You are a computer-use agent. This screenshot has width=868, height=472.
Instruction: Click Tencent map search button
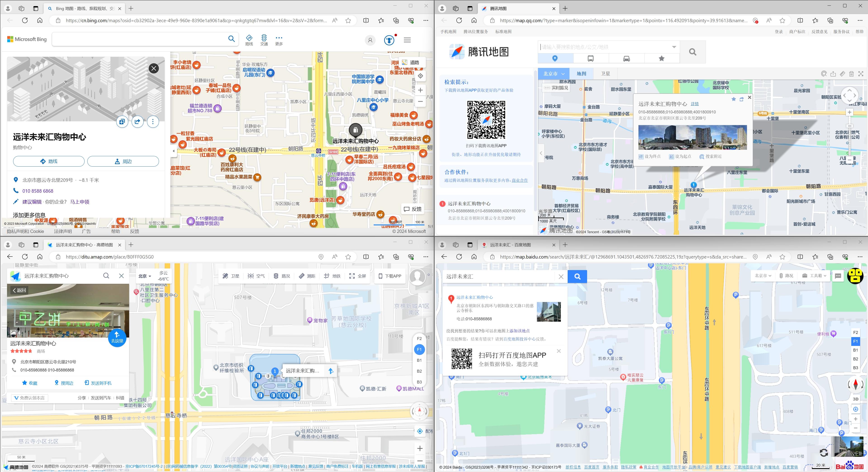tap(693, 52)
